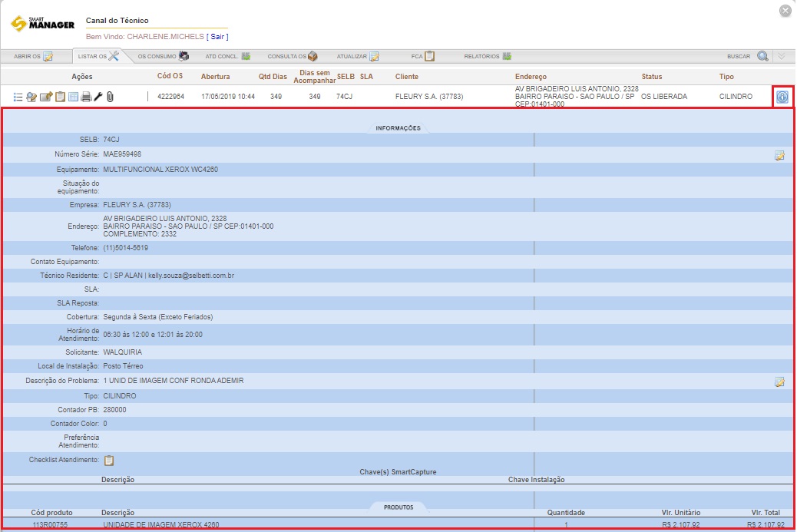Viewport: 797px width, 532px height.
Task: Click the opening date 17/05/2019 10:44
Action: [228, 97]
